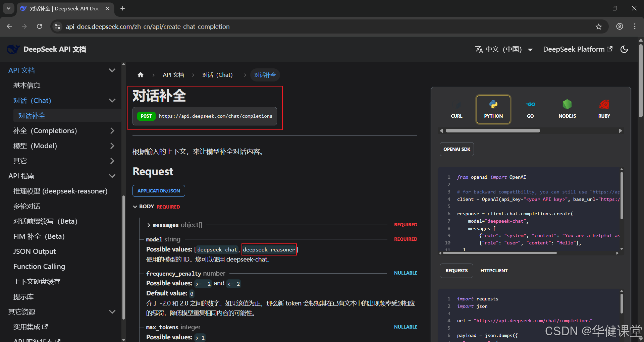Open JSON Output guide

pyautogui.click(x=35, y=251)
